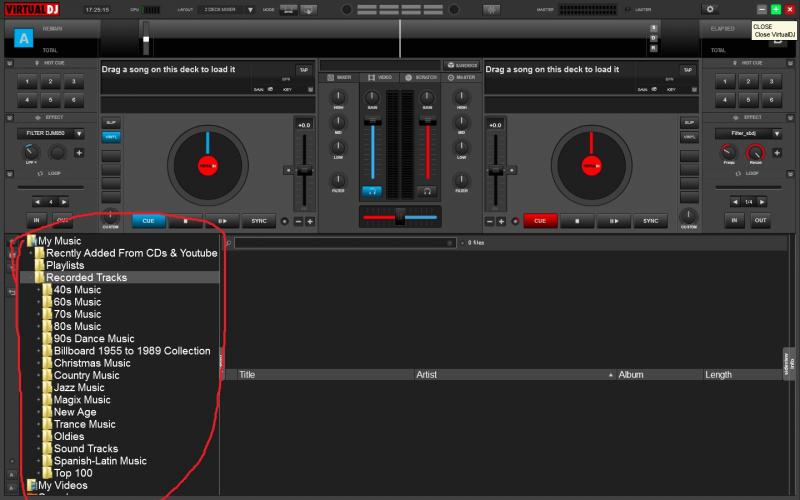
Task: Open the FILTER DJM850 effect dropdown
Action: (x=79, y=134)
